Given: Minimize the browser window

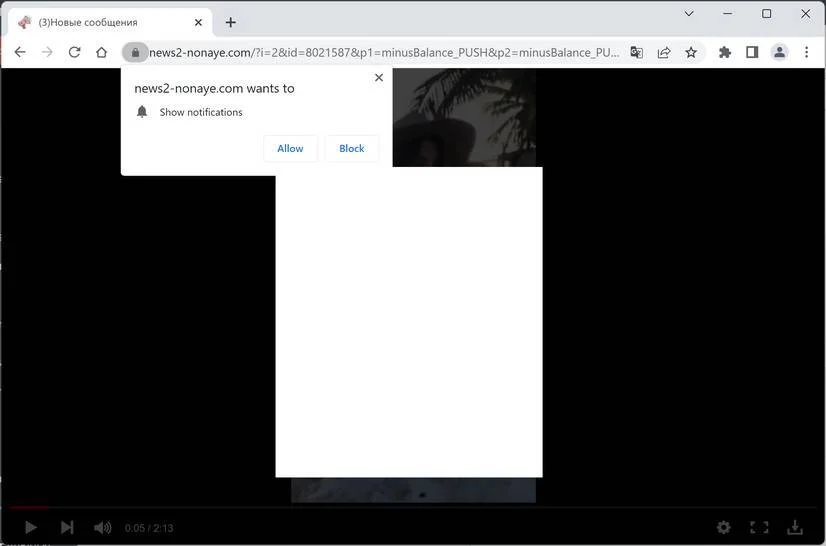Looking at the screenshot, I should pos(728,14).
